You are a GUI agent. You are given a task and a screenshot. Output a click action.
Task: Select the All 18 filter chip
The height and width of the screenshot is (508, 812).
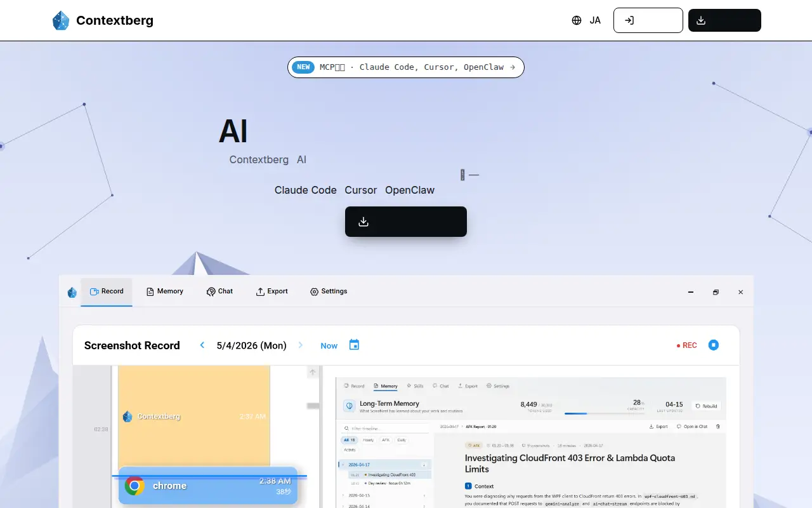point(350,440)
